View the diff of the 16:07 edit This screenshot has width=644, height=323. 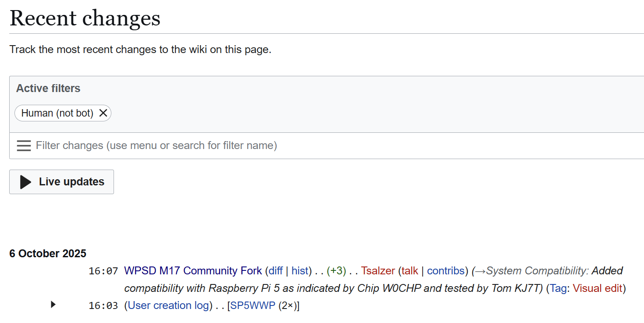(x=275, y=270)
